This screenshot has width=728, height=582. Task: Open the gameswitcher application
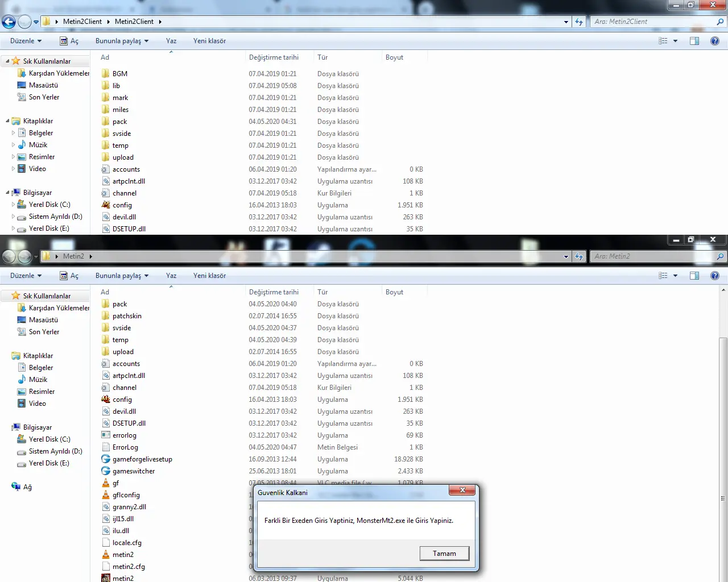click(133, 471)
